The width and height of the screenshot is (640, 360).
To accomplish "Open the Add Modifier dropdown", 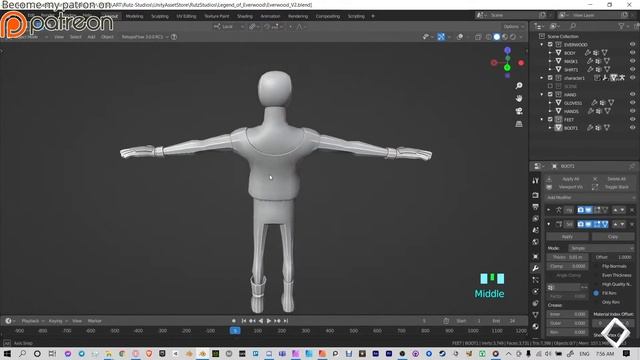I will coord(591,198).
